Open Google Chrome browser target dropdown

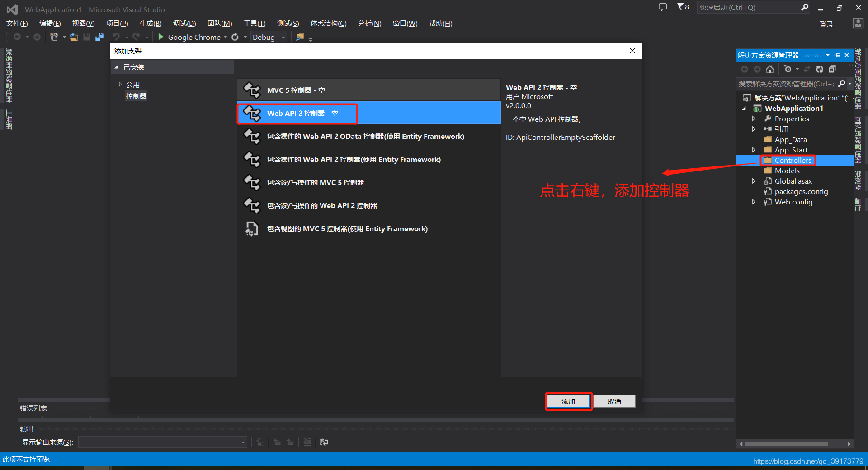(x=225, y=37)
